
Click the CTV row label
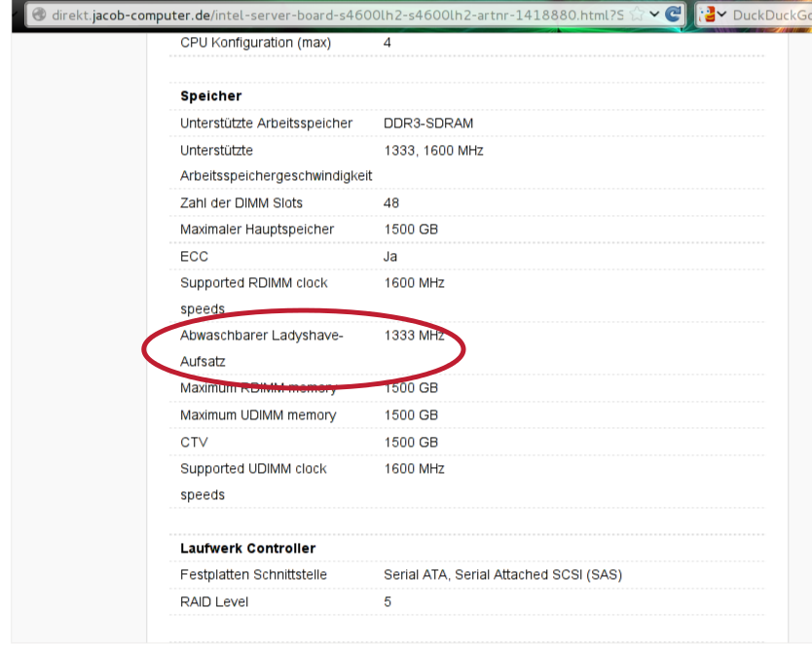(x=194, y=442)
